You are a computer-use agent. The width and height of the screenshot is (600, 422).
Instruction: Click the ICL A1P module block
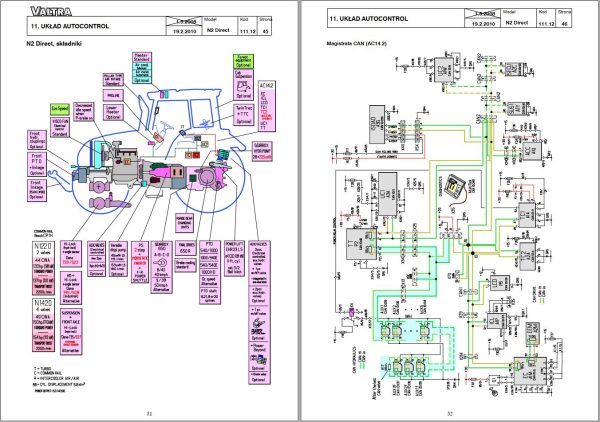497,323
